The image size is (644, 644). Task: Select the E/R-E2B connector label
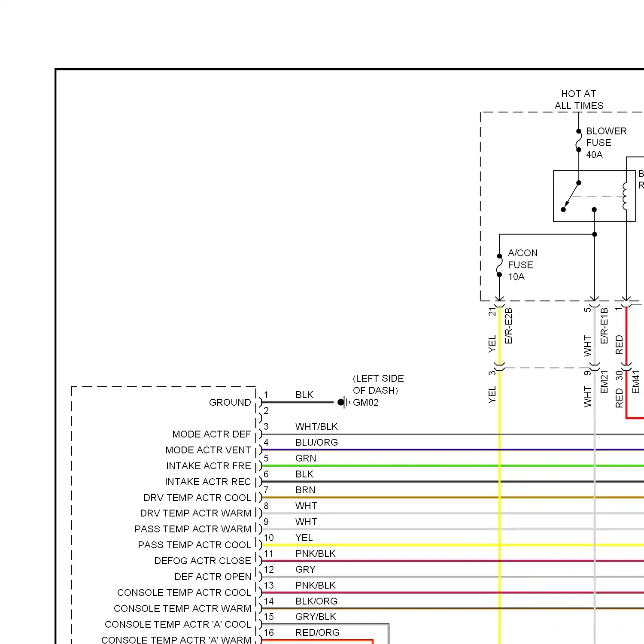click(509, 325)
